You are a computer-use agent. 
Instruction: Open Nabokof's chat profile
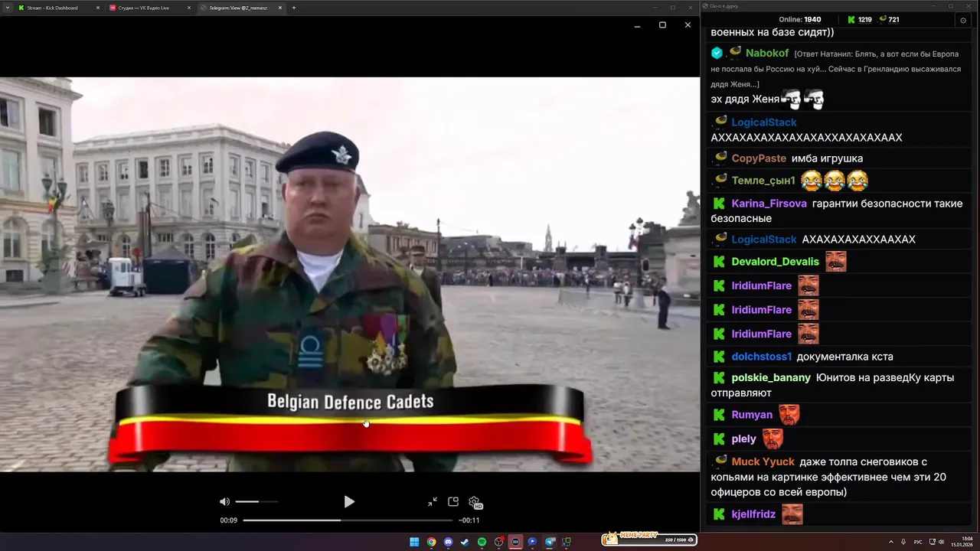pos(767,54)
